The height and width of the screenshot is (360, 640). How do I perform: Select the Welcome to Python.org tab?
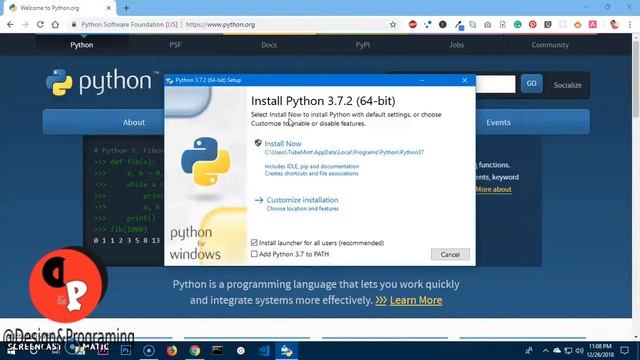pyautogui.click(x=60, y=8)
